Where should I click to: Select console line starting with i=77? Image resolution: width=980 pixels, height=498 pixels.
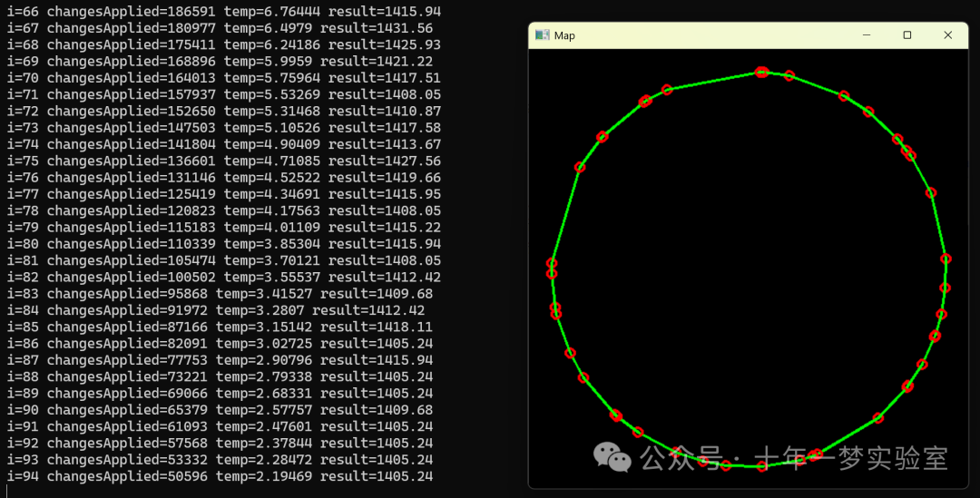click(224, 194)
